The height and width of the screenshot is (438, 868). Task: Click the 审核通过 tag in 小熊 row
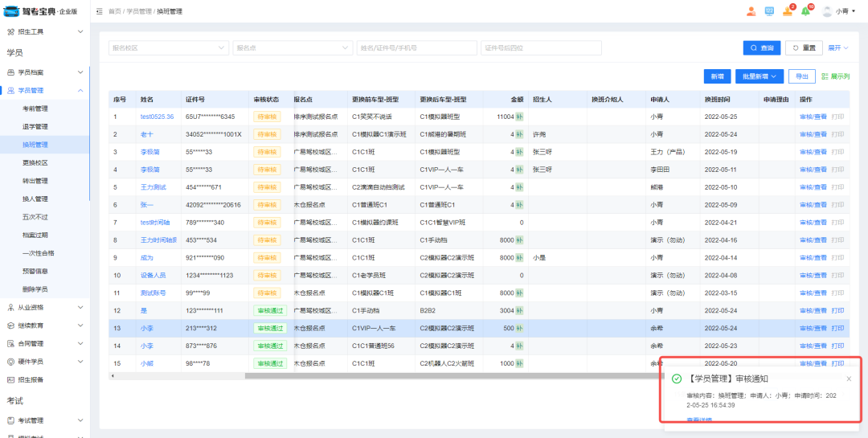pyautogui.click(x=270, y=364)
